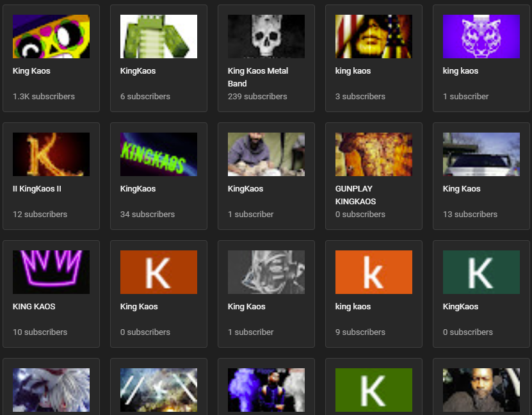532x415 pixels.
Task: Open the king kaos title above 9 subscribers
Action: [353, 306]
